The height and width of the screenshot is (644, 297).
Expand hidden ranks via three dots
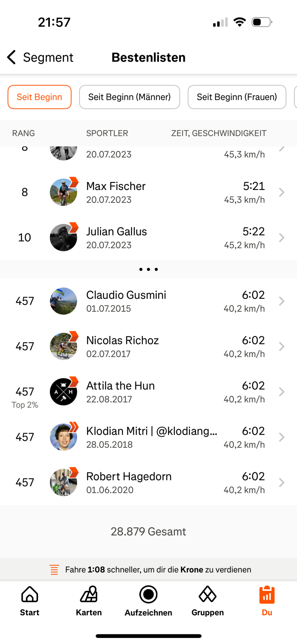[x=148, y=269]
